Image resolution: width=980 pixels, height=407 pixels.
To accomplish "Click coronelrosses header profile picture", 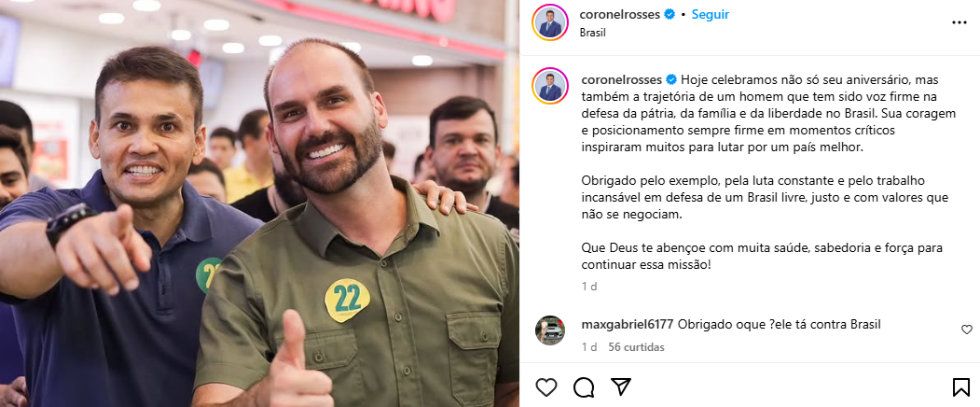I will click(x=550, y=22).
